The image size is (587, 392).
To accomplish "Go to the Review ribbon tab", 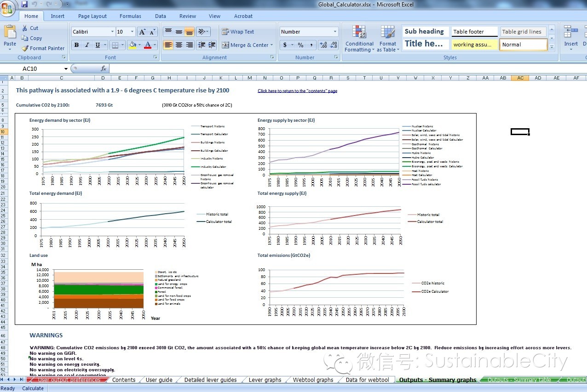I will (x=188, y=16).
